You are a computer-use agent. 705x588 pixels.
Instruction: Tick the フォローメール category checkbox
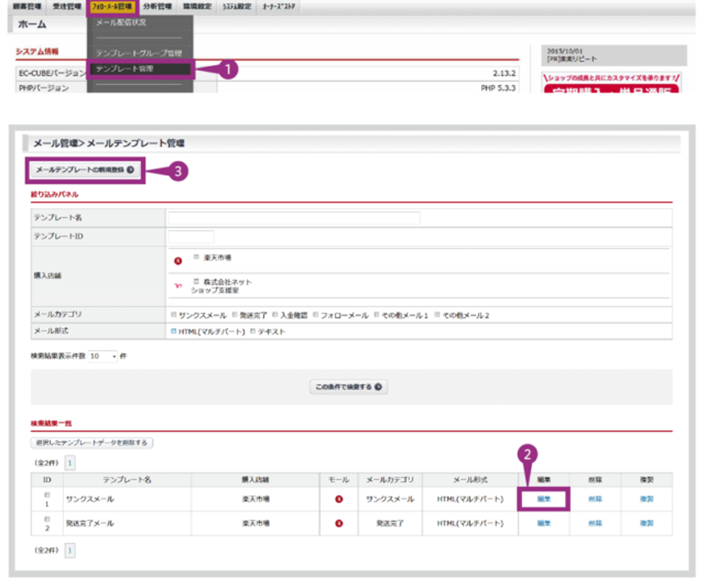click(317, 315)
